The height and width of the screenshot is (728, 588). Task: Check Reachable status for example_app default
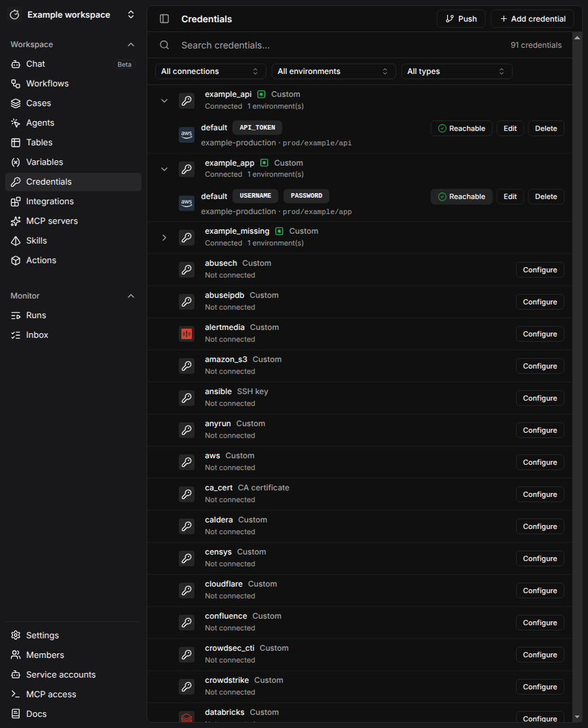[461, 197]
